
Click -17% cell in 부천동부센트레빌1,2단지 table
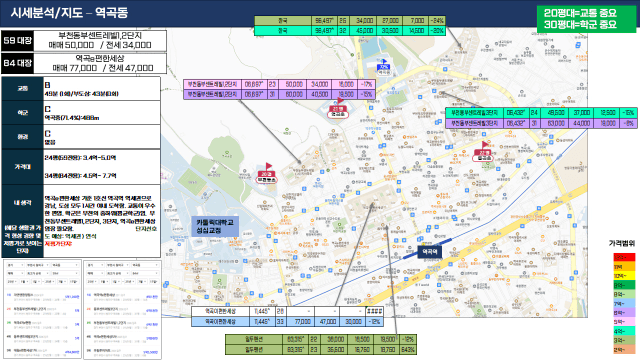coord(367,84)
